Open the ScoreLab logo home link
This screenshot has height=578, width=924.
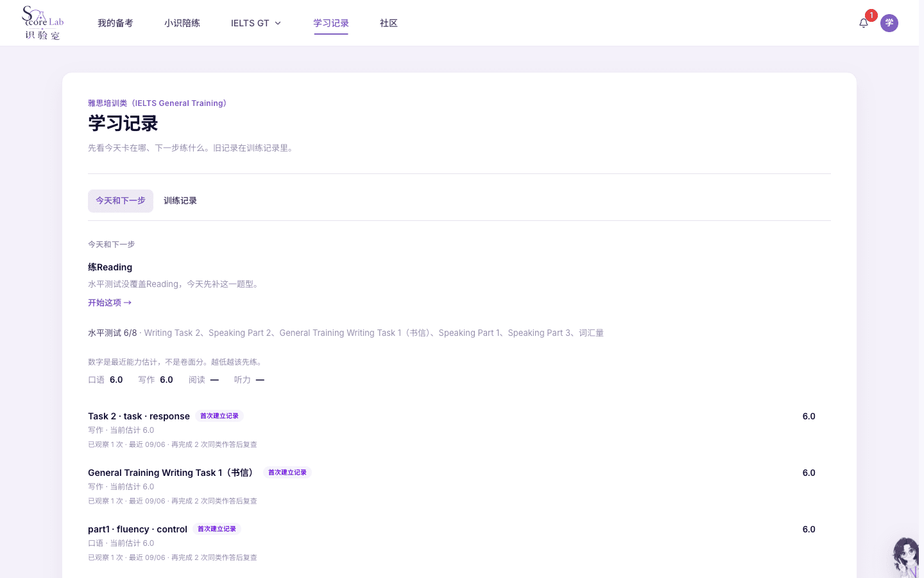(43, 23)
